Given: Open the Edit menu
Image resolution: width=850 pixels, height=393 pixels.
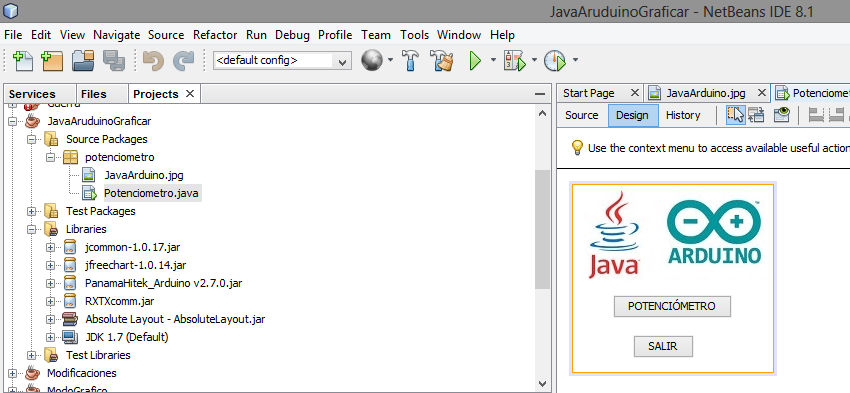Looking at the screenshot, I should pos(41,35).
